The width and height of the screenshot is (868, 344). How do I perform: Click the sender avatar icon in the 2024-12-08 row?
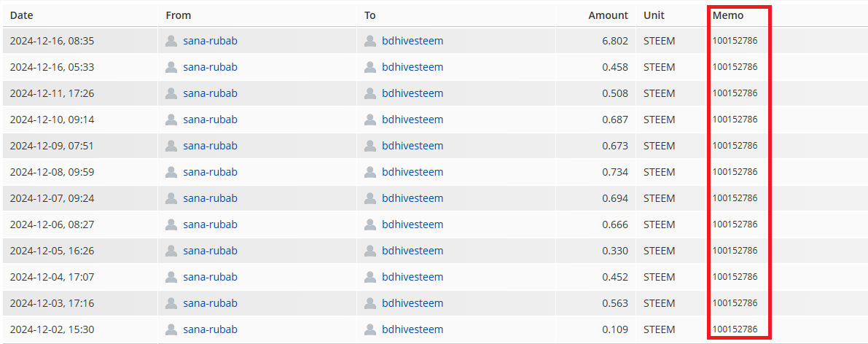pos(171,172)
